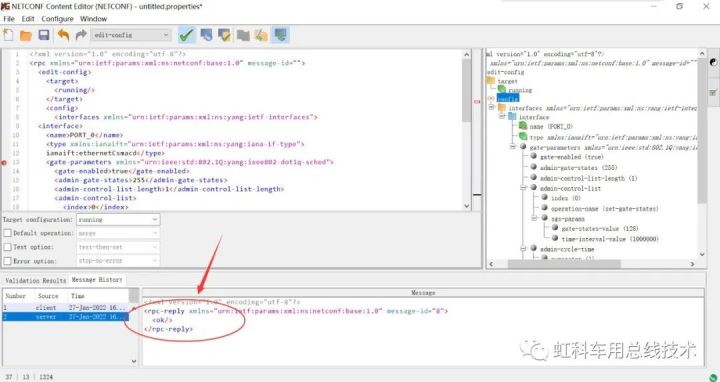Select the server message history row
The height and width of the screenshot is (382, 720).
pyautogui.click(x=66, y=317)
